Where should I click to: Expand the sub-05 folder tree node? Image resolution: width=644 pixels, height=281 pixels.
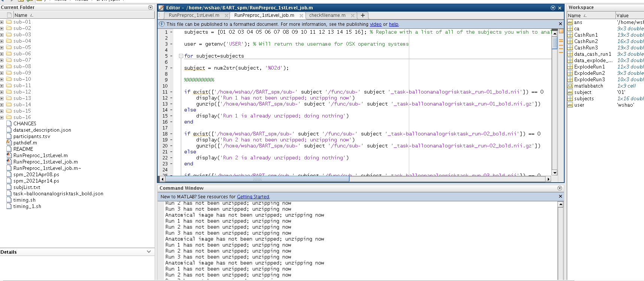(x=2, y=48)
